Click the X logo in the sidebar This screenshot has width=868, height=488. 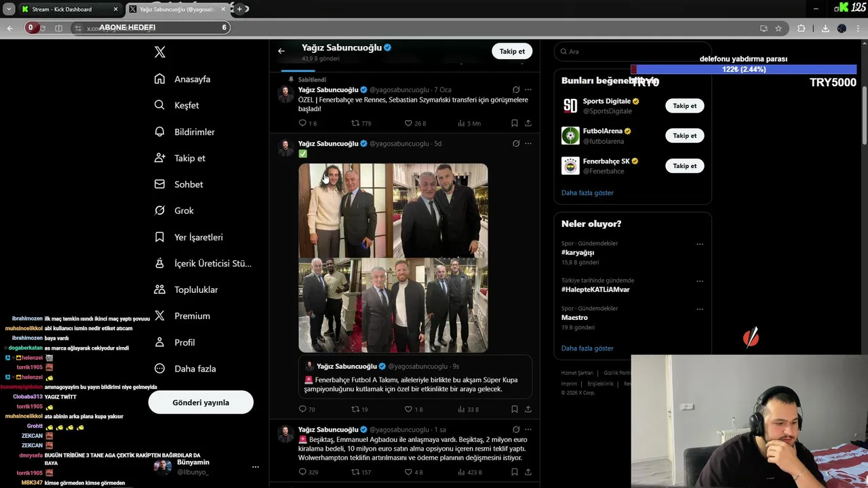coord(160,52)
